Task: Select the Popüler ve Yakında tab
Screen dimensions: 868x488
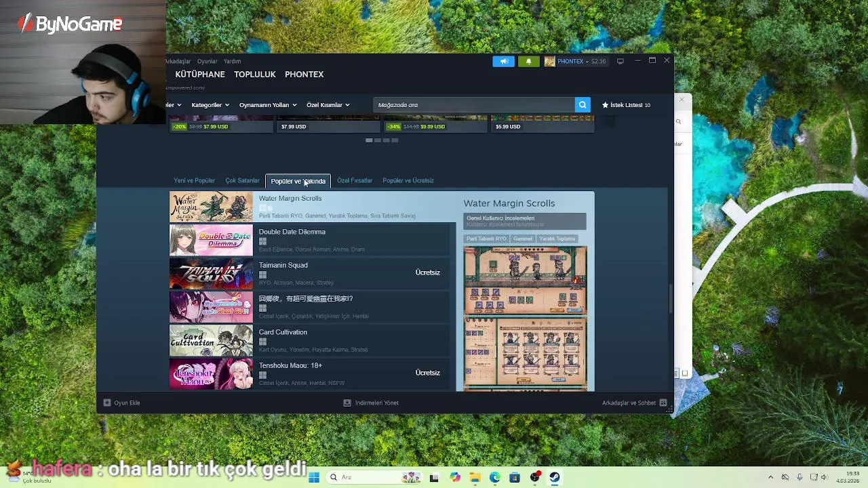Action: tap(298, 181)
